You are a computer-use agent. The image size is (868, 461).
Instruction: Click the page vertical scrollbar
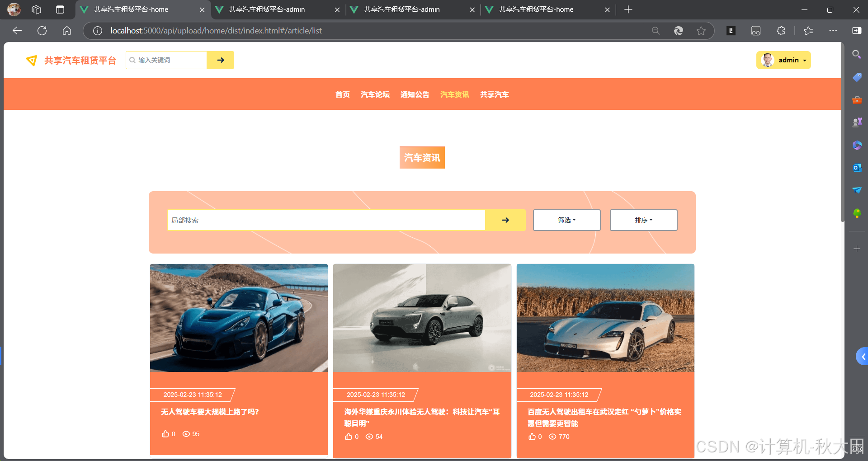coord(843,132)
